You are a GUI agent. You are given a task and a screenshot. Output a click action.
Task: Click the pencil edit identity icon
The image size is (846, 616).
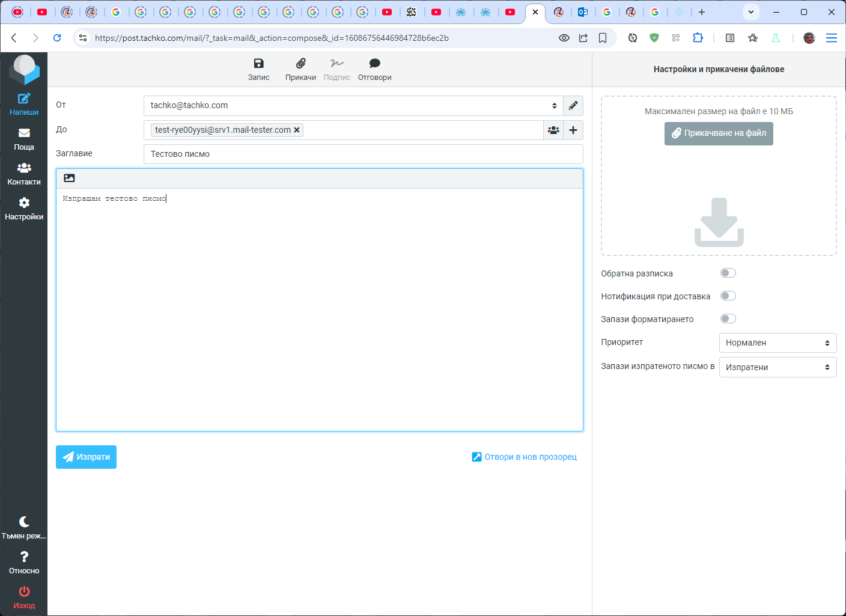pyautogui.click(x=573, y=106)
